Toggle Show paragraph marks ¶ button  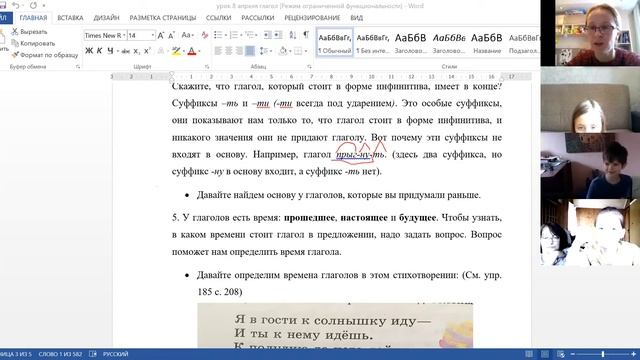(306, 35)
